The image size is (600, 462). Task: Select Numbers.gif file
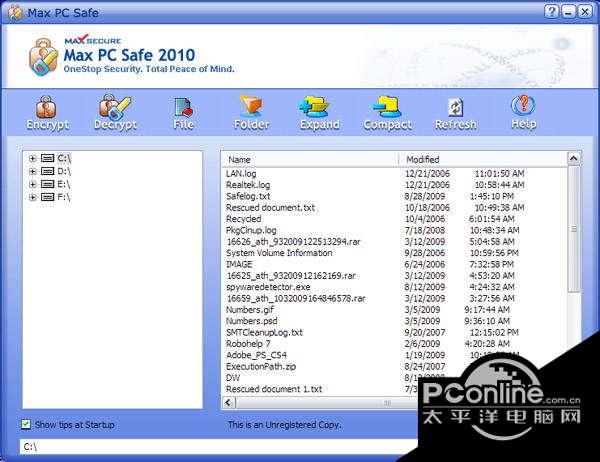coord(249,310)
